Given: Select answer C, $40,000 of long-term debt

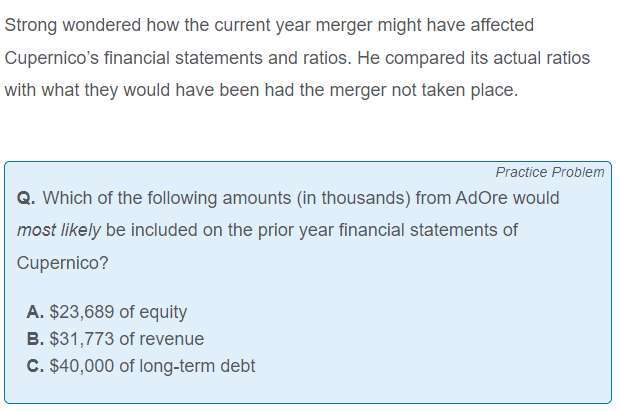Looking at the screenshot, I should click(x=141, y=366).
